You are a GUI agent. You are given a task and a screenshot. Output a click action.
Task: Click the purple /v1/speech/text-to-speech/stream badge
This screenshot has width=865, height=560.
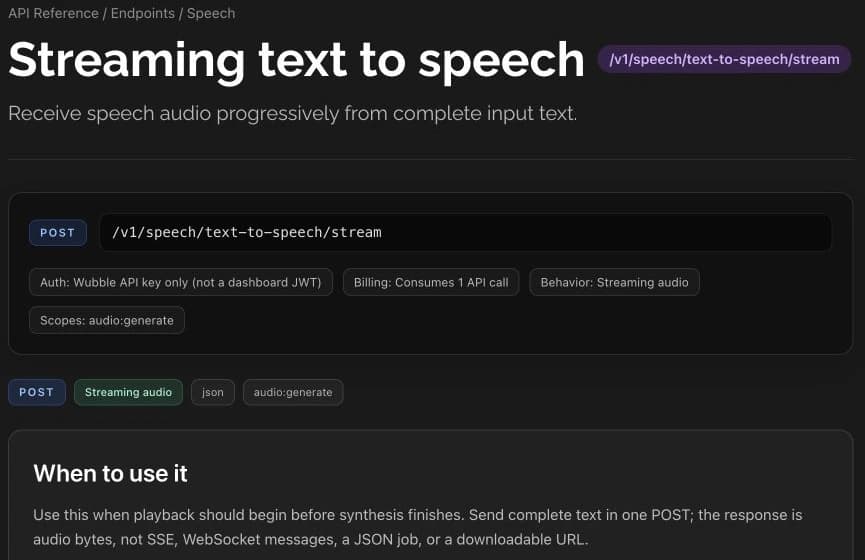coord(724,60)
